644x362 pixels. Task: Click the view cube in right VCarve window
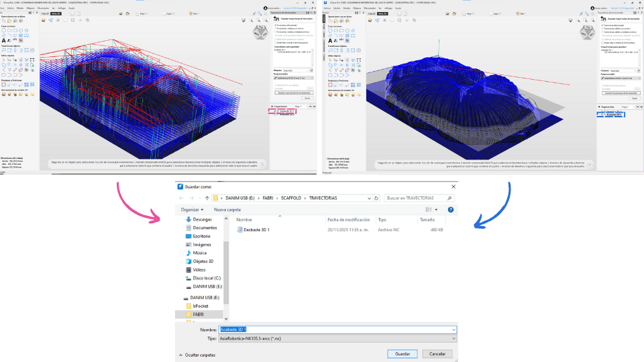tap(586, 33)
